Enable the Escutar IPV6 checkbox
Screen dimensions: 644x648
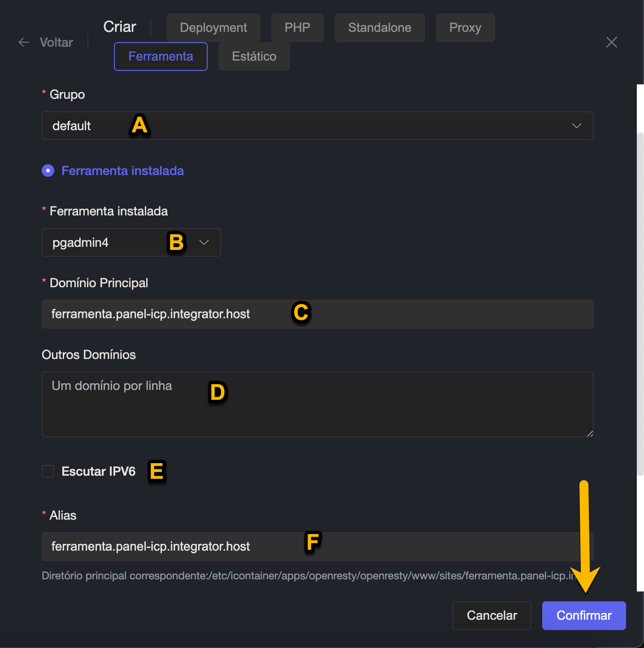pyautogui.click(x=48, y=471)
